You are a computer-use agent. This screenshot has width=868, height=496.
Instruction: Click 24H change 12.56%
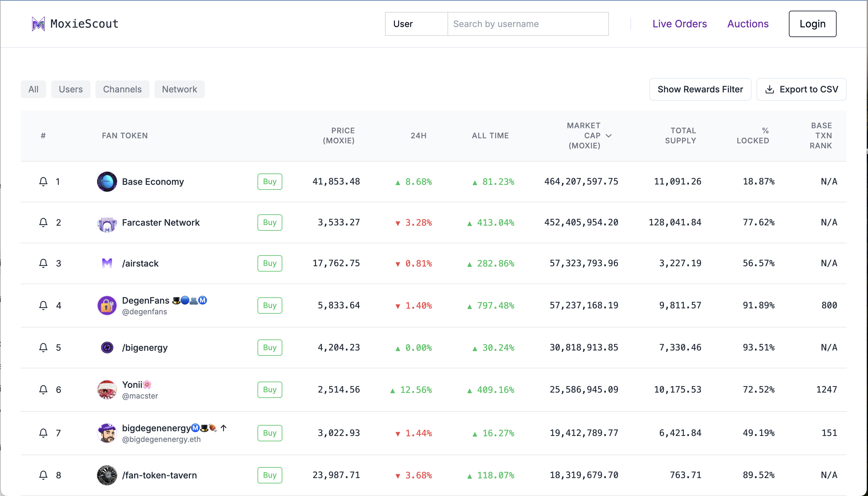411,390
